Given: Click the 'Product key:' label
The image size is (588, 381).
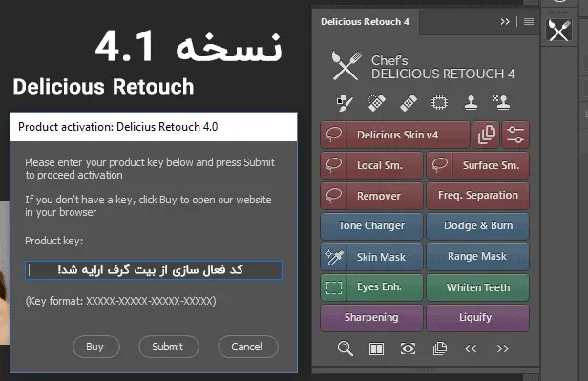Looking at the screenshot, I should click(54, 241).
